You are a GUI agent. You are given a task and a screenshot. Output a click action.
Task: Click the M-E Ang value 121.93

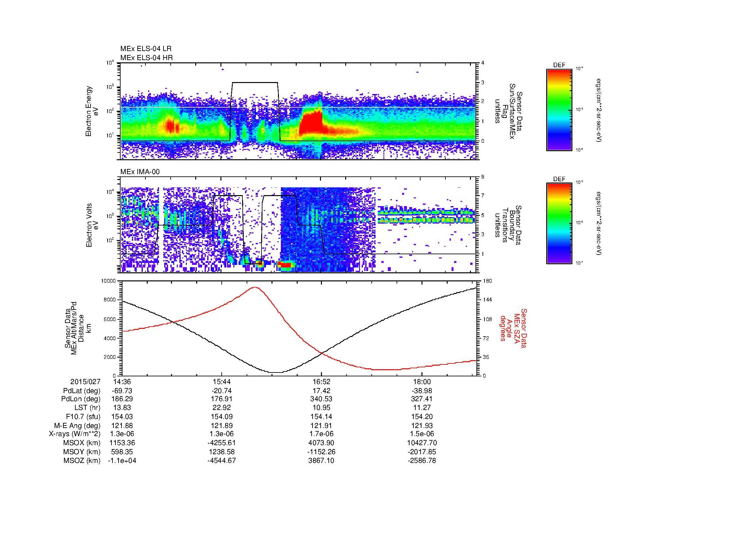tap(422, 425)
